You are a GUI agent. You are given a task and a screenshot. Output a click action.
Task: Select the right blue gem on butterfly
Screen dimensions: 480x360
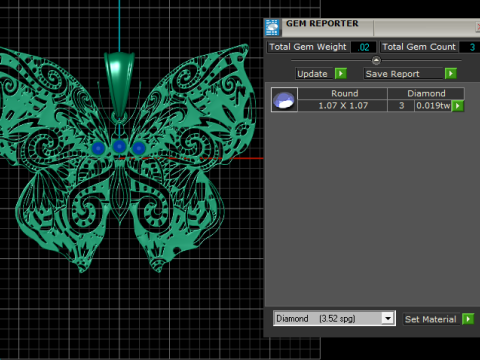coord(139,148)
